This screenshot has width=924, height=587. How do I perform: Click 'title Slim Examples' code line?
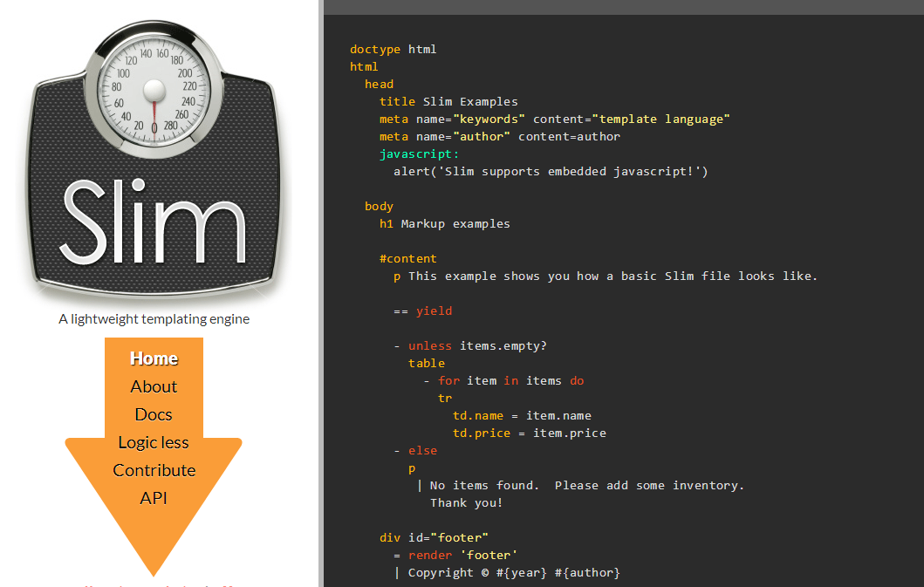click(x=448, y=102)
